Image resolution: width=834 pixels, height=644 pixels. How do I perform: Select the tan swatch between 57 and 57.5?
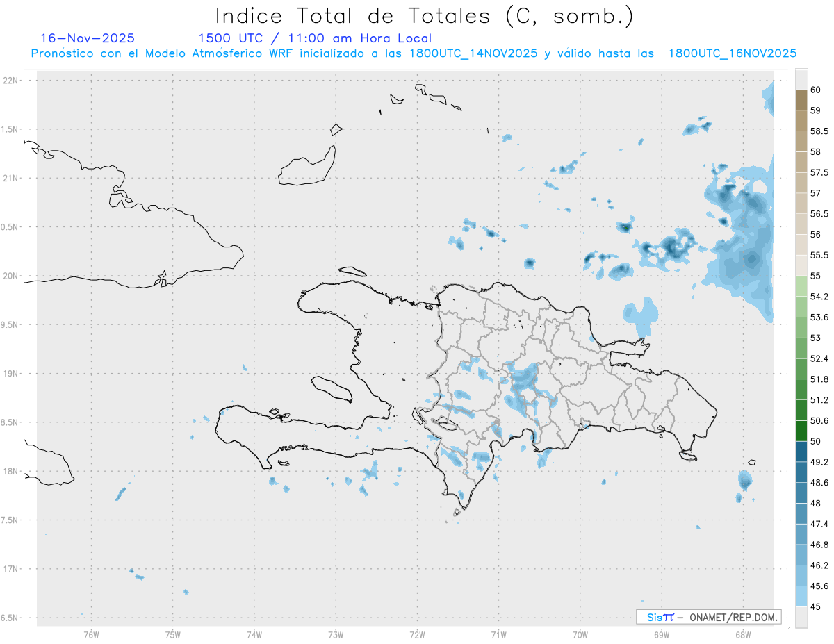point(801,183)
